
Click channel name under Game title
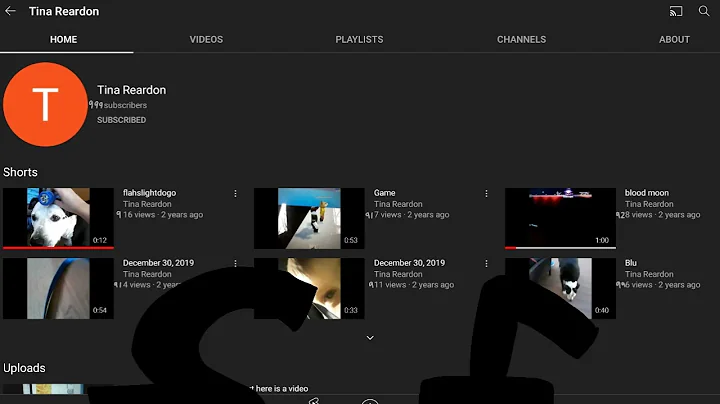[398, 204]
